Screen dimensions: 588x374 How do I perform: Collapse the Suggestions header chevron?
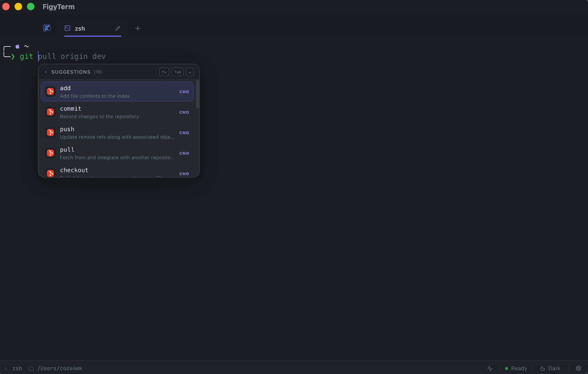(46, 72)
